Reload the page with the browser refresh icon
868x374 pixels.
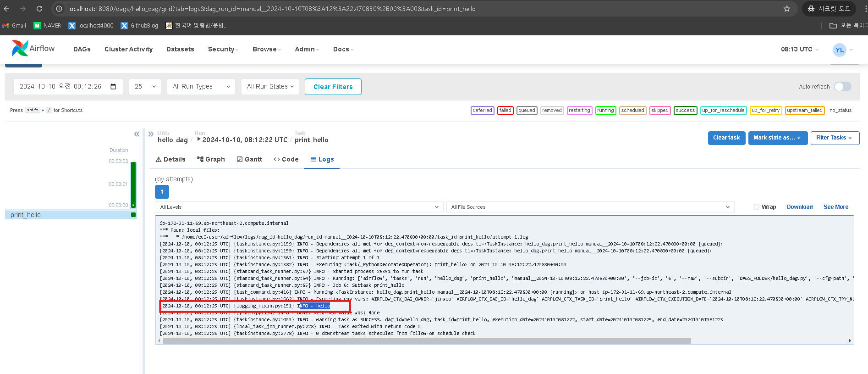click(x=39, y=9)
